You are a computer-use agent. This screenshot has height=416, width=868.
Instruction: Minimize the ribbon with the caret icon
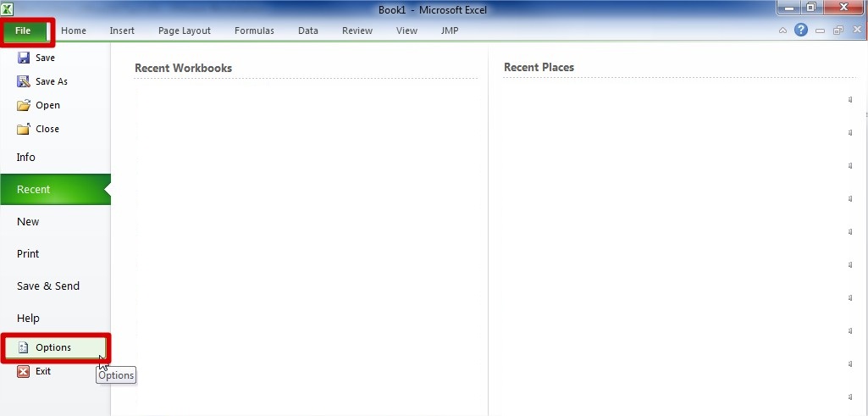coord(783,31)
